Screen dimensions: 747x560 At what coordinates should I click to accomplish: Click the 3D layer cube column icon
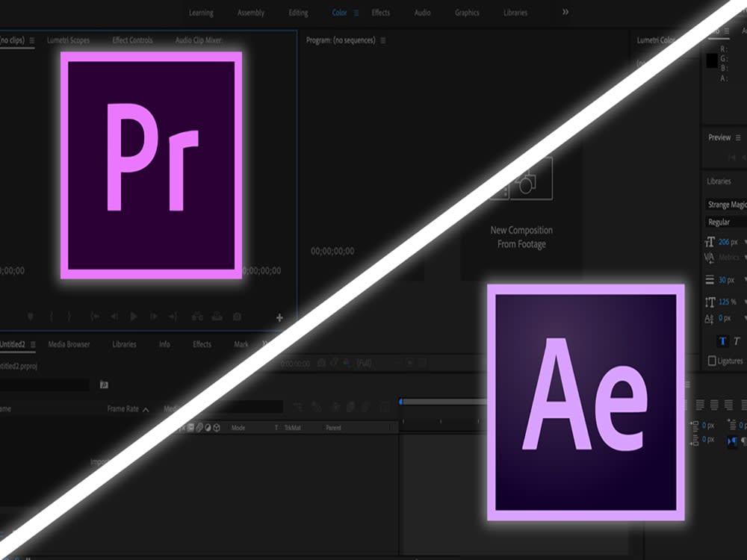click(x=217, y=428)
